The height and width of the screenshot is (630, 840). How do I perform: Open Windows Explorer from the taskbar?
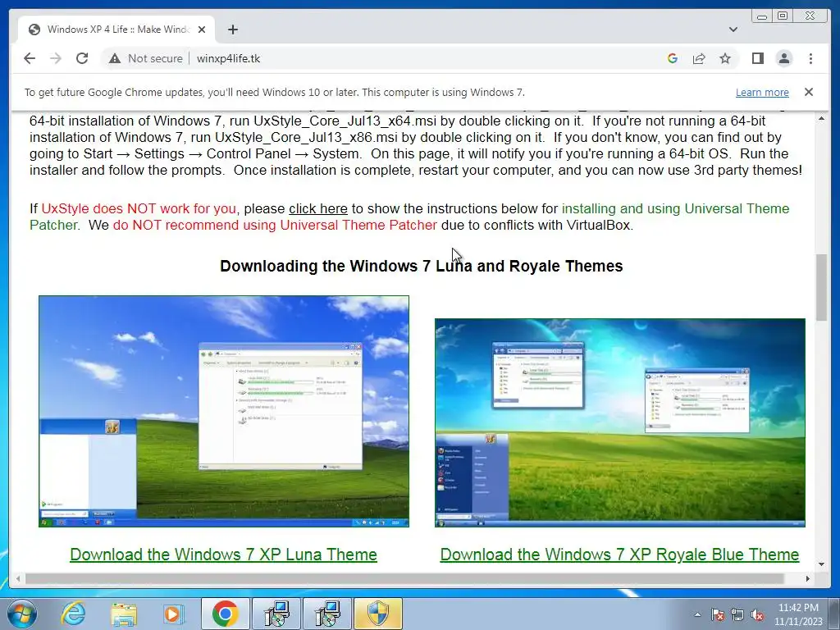[124, 614]
